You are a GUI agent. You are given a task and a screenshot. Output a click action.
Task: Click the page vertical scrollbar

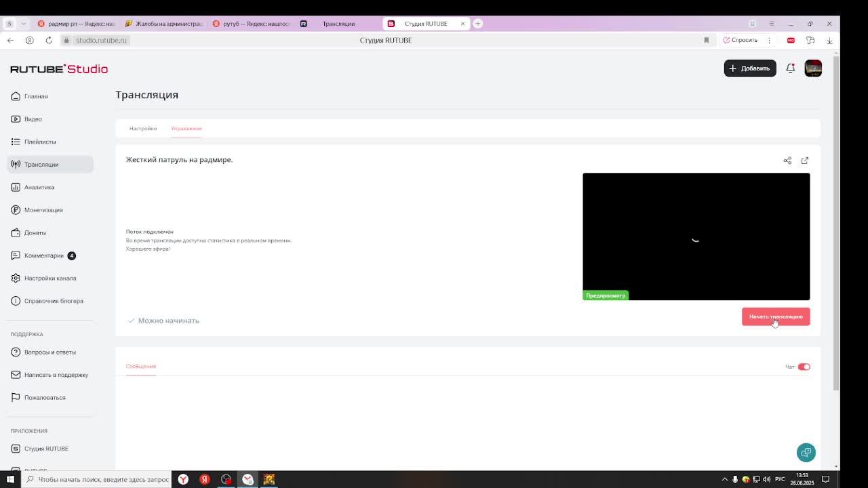836,224
